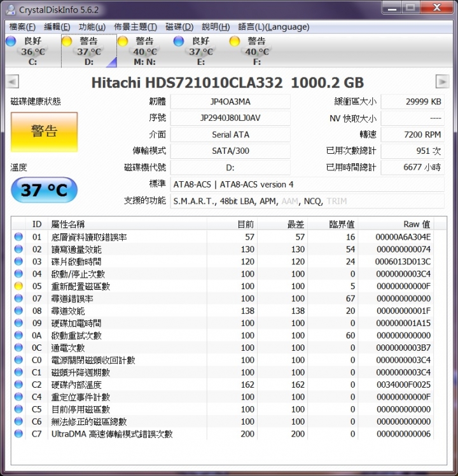The image size is (458, 476).
Task: Open the 佈景主題(T) menu
Action: tap(135, 27)
